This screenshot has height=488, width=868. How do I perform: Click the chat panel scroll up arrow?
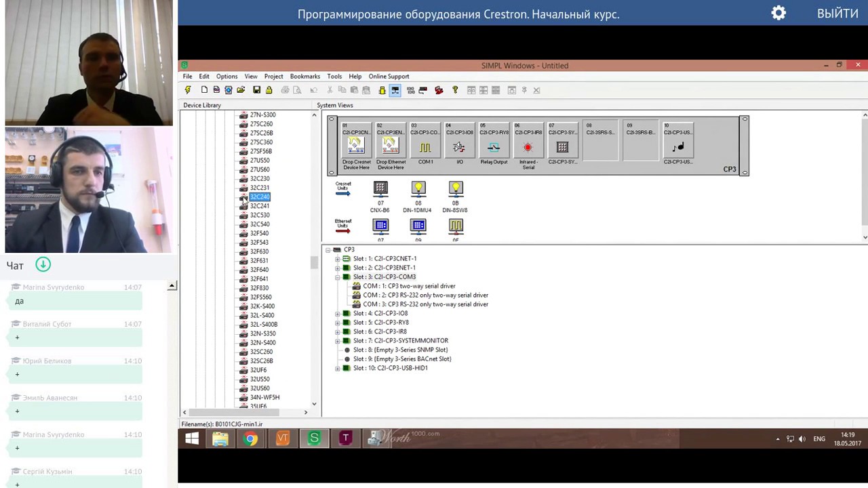[172, 286]
